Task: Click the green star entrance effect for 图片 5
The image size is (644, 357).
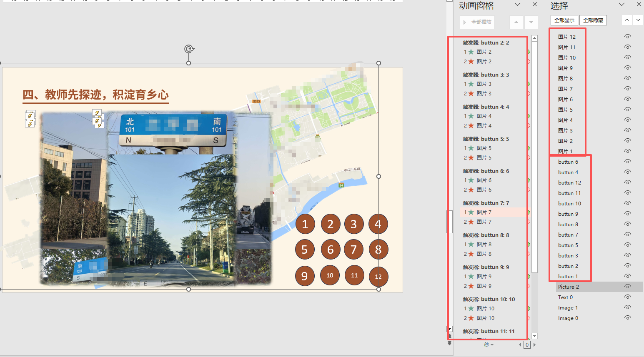Action: point(471,148)
